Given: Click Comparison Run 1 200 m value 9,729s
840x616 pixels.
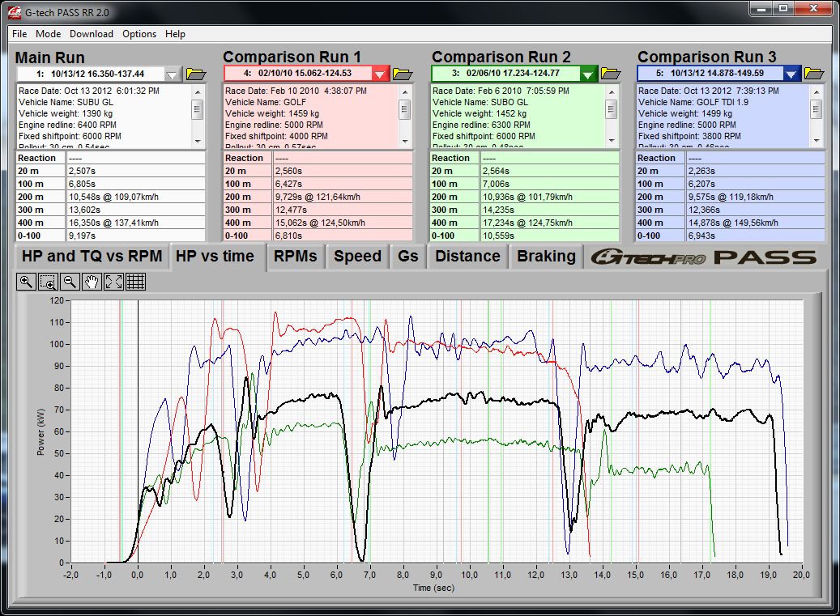Looking at the screenshot, I should coord(343,197).
